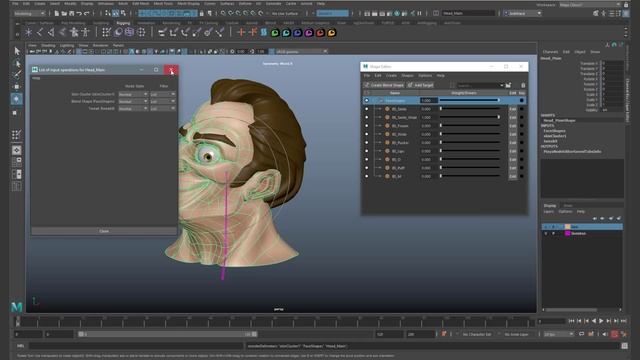
Task: Open Node State dropdown for Tweak
Action: (133, 109)
